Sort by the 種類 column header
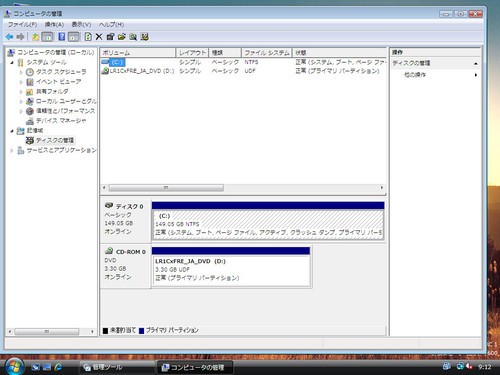500x375 pixels. point(225,53)
